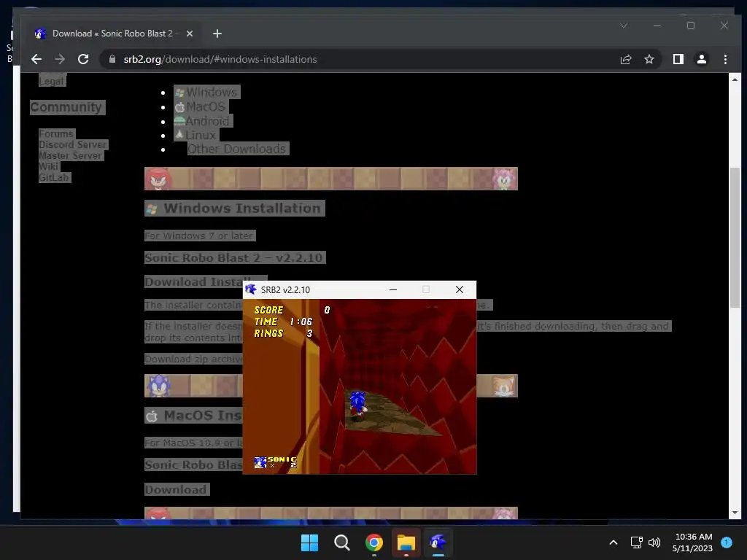Open volume control tray icon

pos(654,542)
